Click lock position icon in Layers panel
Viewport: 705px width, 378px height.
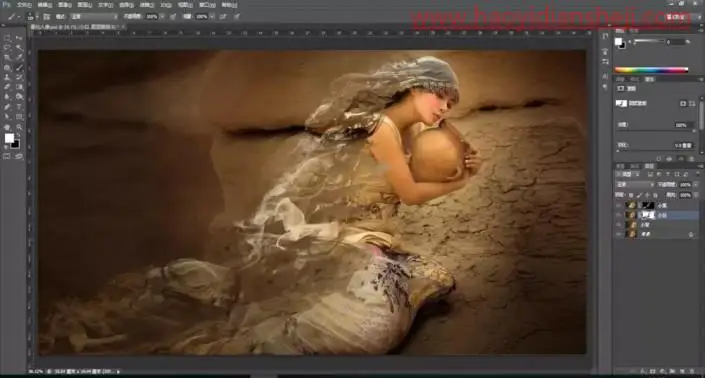[x=647, y=195]
